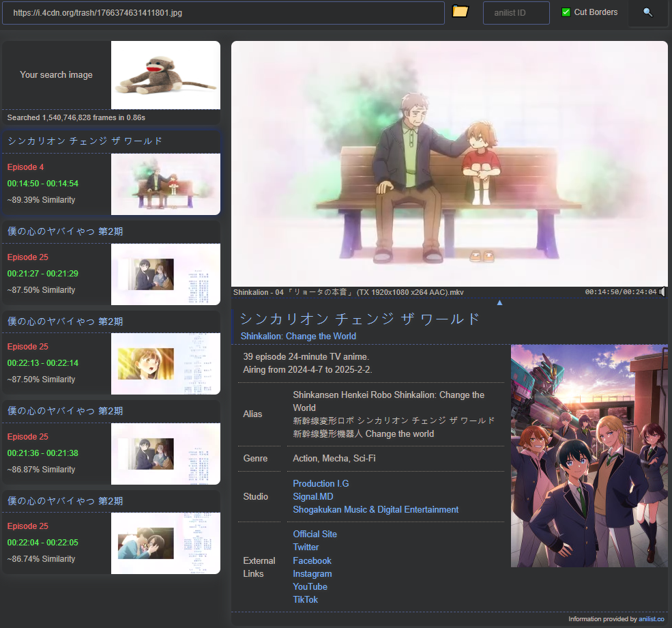Click '39 episode 24-minute TV anime.' text
The height and width of the screenshot is (628, 672).
(306, 356)
